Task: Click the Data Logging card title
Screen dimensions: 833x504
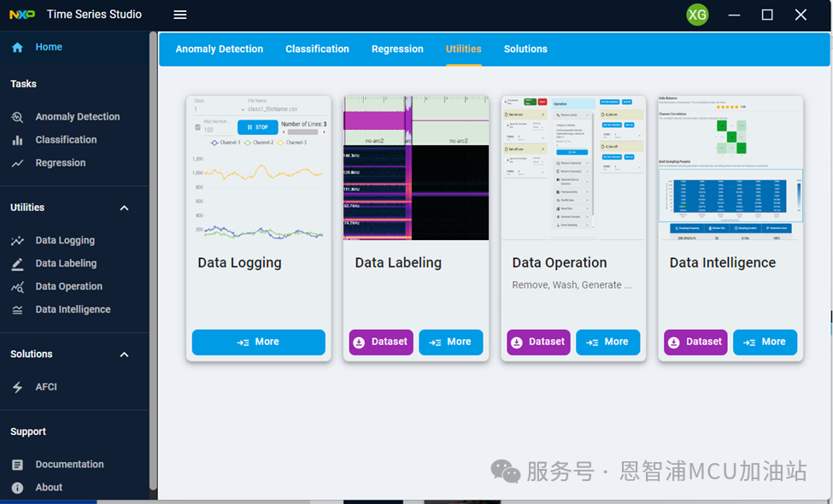Action: [x=239, y=263]
